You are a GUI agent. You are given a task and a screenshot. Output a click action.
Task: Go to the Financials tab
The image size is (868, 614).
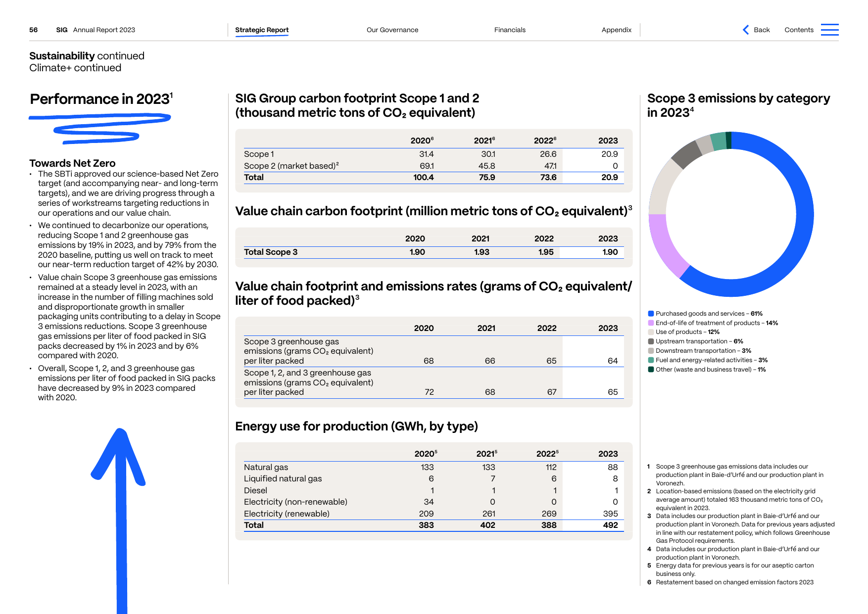tap(510, 30)
